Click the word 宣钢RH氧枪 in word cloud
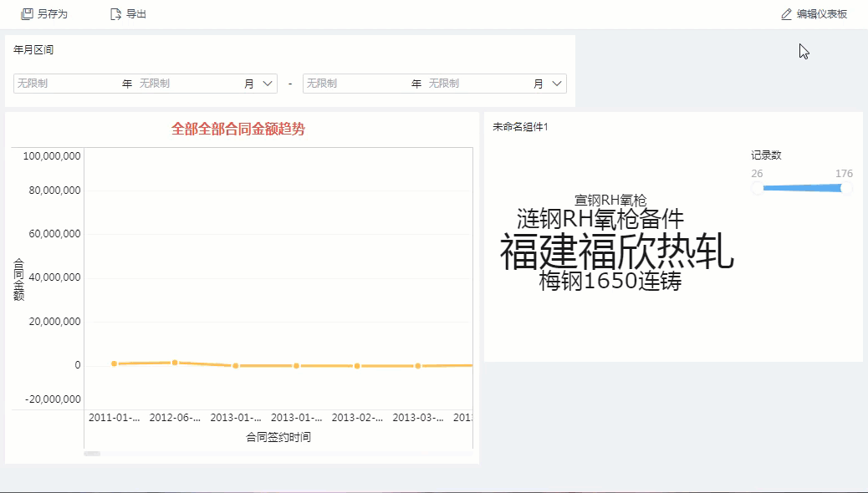The height and width of the screenshot is (493, 868). [610, 200]
